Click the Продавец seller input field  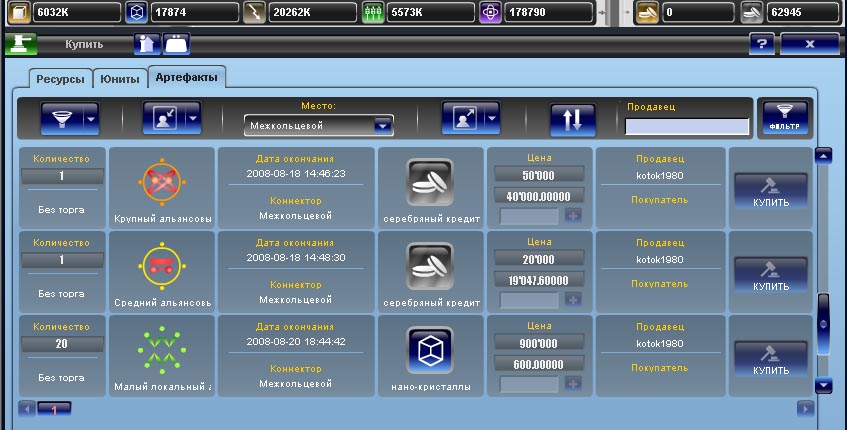[x=686, y=126]
